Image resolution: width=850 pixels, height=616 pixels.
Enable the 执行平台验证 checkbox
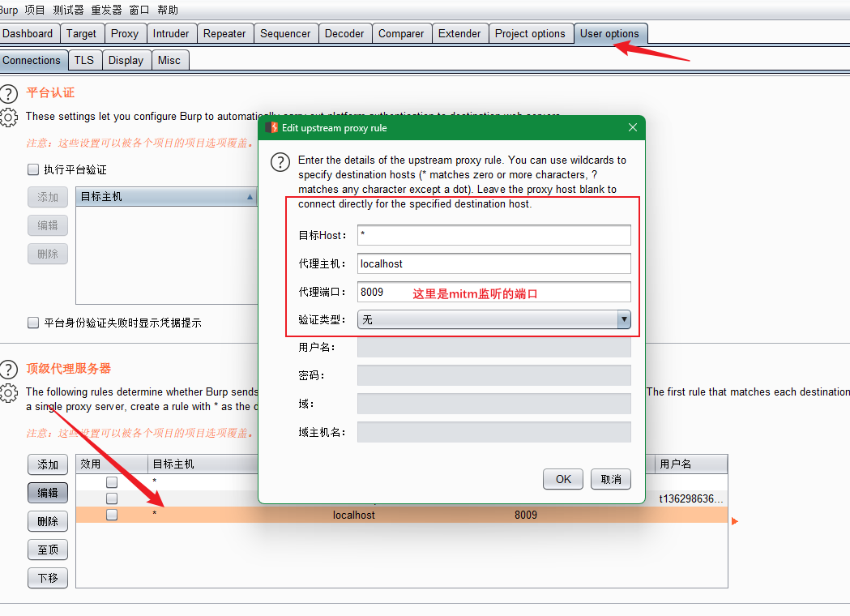(x=33, y=169)
